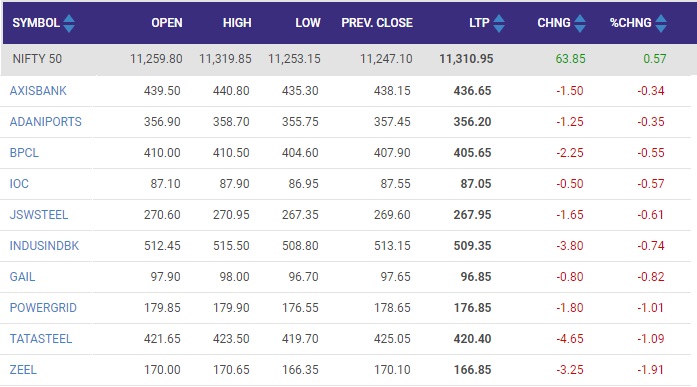Viewport: 697px width, 387px height.
Task: Click the PREV. CLOSE column header
Action: (x=377, y=23)
